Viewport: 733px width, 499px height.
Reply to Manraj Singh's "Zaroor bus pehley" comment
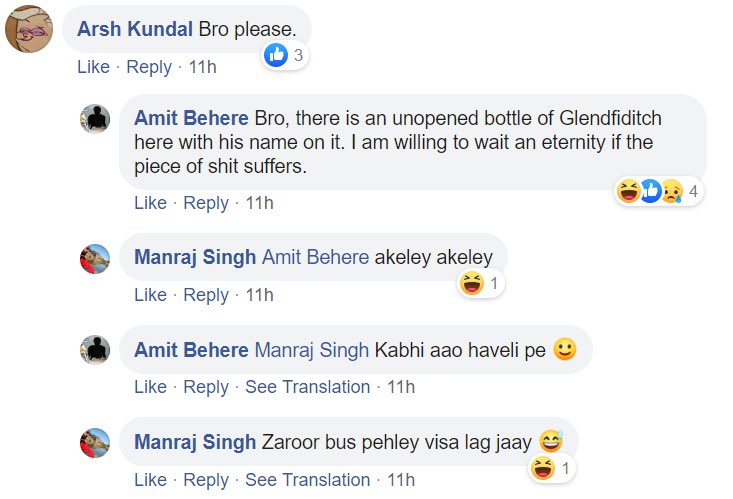[206, 479]
